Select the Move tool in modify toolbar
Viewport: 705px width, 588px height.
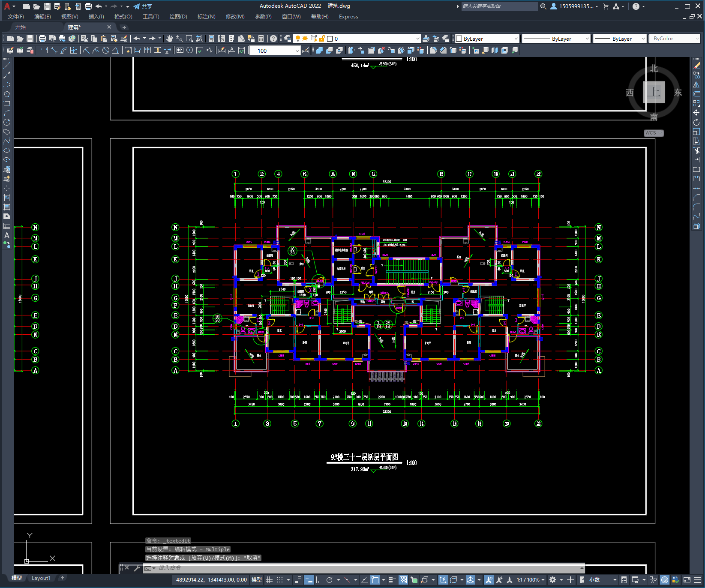tap(696, 113)
